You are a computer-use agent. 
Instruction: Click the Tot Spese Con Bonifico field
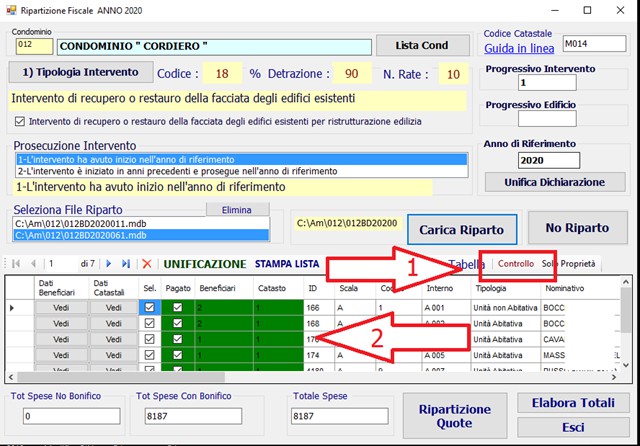click(x=193, y=416)
